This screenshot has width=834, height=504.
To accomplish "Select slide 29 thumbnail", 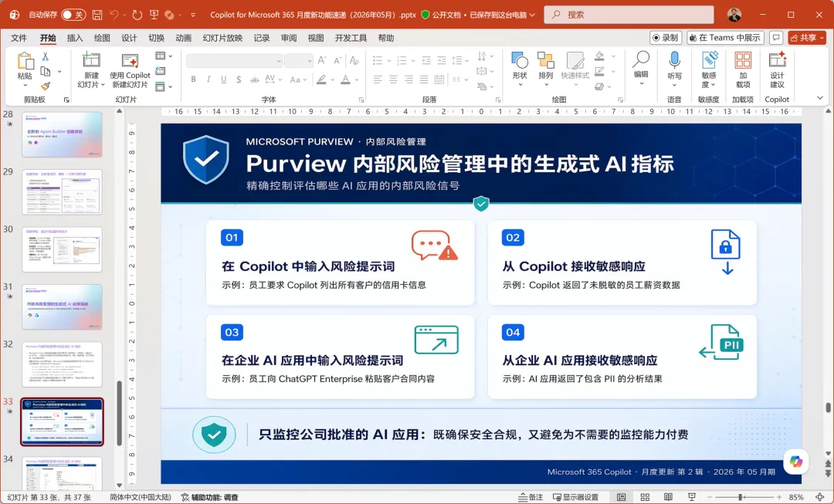I will point(63,192).
